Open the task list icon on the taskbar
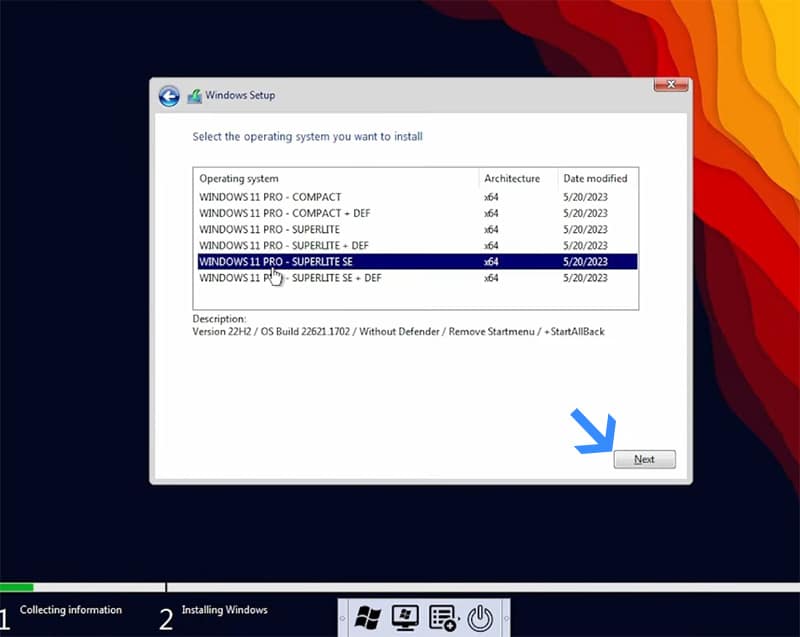The height and width of the screenshot is (637, 800). click(x=443, y=616)
